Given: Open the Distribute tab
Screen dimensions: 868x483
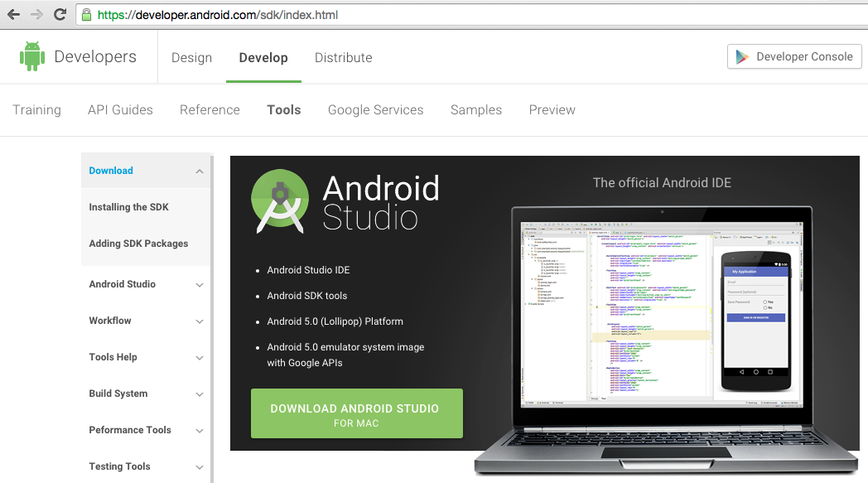Looking at the screenshot, I should (x=343, y=58).
